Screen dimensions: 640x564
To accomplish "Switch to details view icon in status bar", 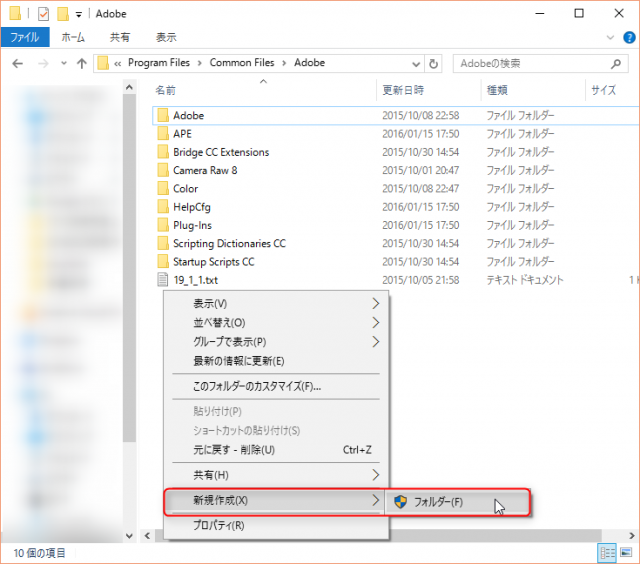I will tap(606, 552).
